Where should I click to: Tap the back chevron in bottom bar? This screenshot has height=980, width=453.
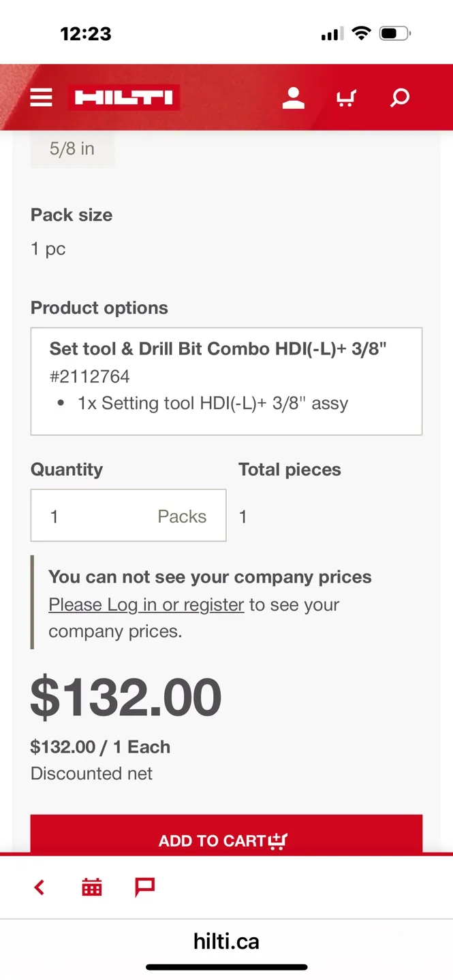tap(39, 887)
